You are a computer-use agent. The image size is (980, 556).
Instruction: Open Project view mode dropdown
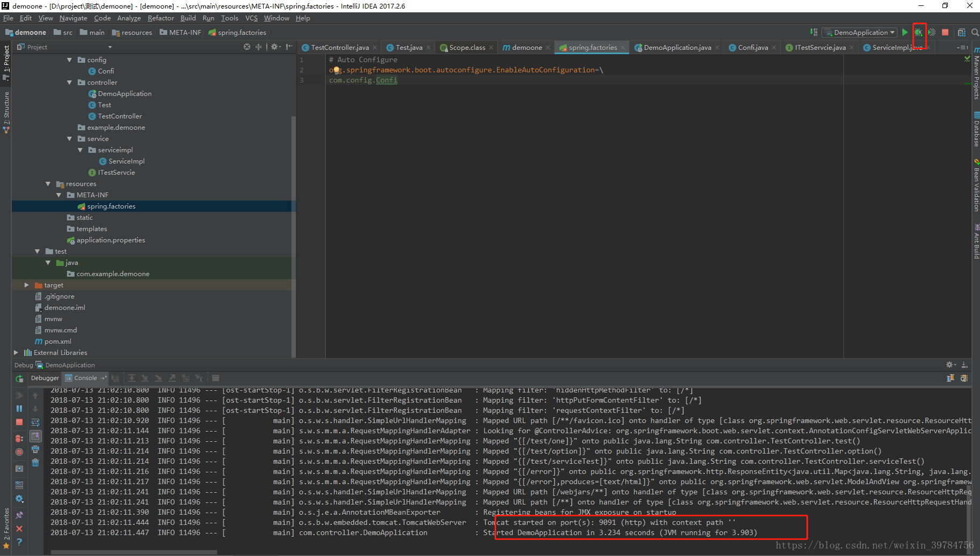click(110, 47)
